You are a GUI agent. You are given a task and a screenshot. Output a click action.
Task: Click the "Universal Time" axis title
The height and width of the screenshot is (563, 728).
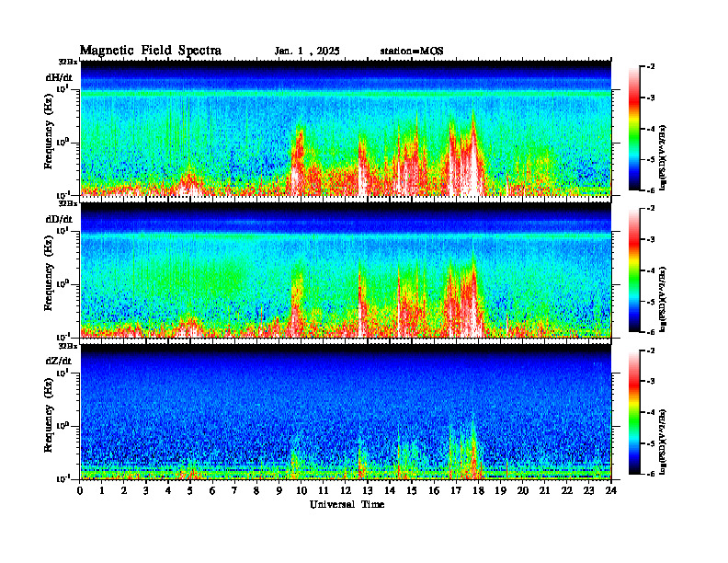347,504
